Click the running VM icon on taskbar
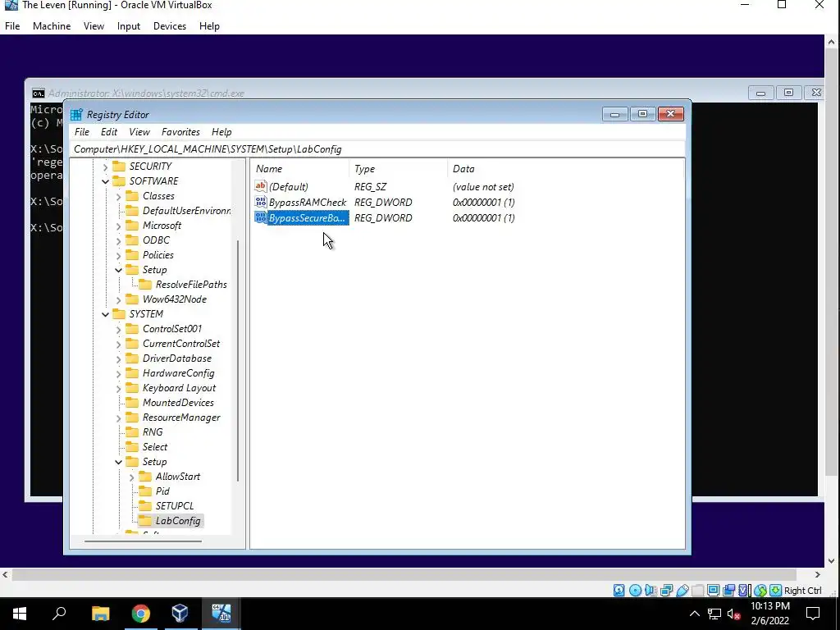840x630 pixels. click(221, 614)
